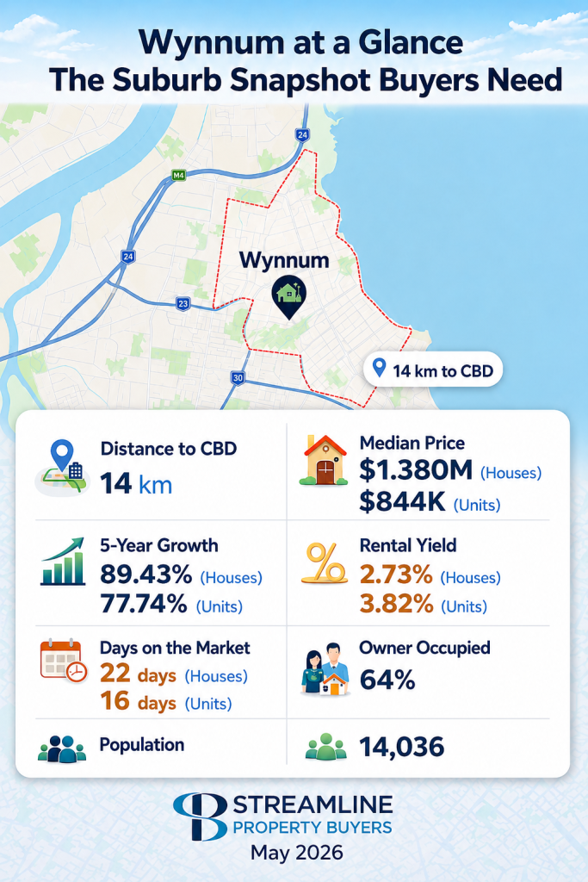Click the Rental Yield percent icon

[x=325, y=563]
